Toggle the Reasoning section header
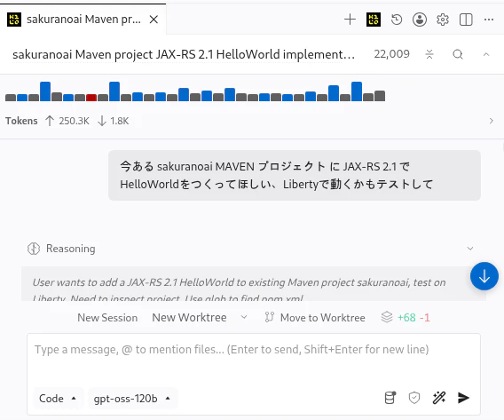This screenshot has width=504, height=420. [250, 249]
